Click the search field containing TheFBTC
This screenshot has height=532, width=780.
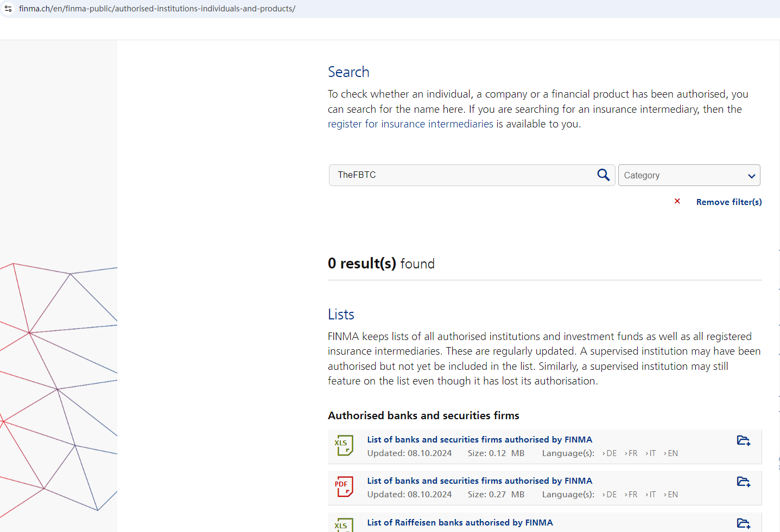461,175
